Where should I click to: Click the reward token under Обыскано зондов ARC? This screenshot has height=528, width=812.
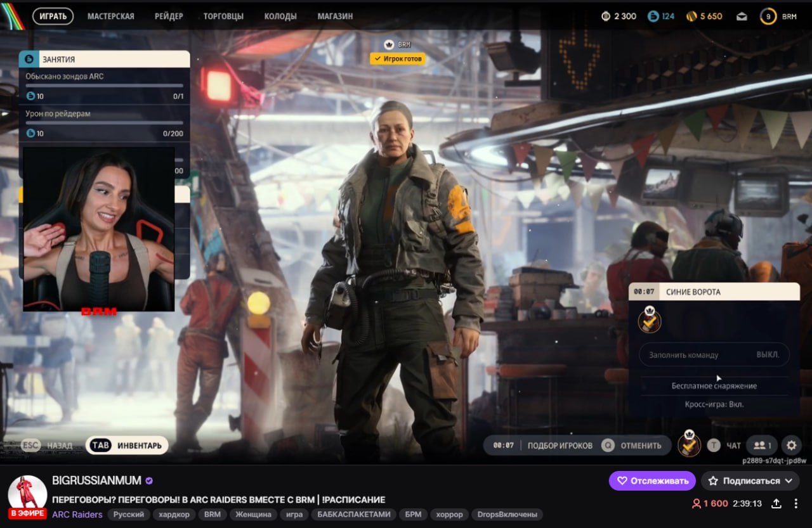30,96
